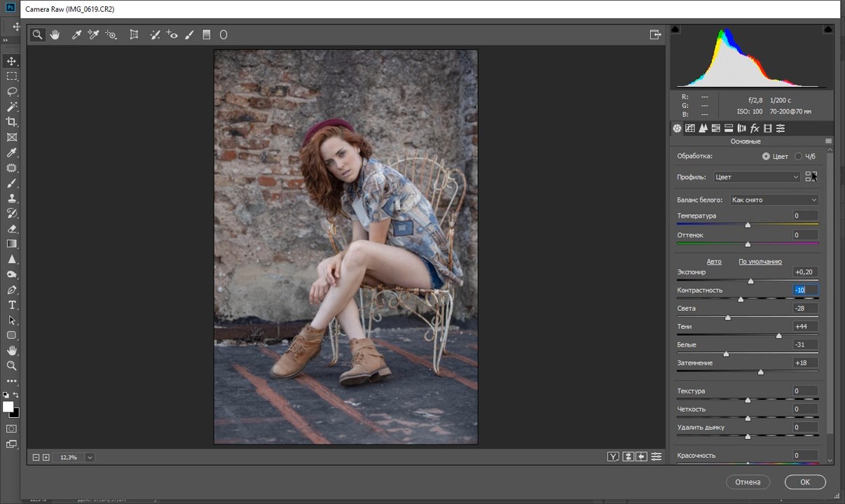Select the Transform tool in toolbar
Image resolution: width=845 pixels, height=504 pixels.
pos(134,34)
